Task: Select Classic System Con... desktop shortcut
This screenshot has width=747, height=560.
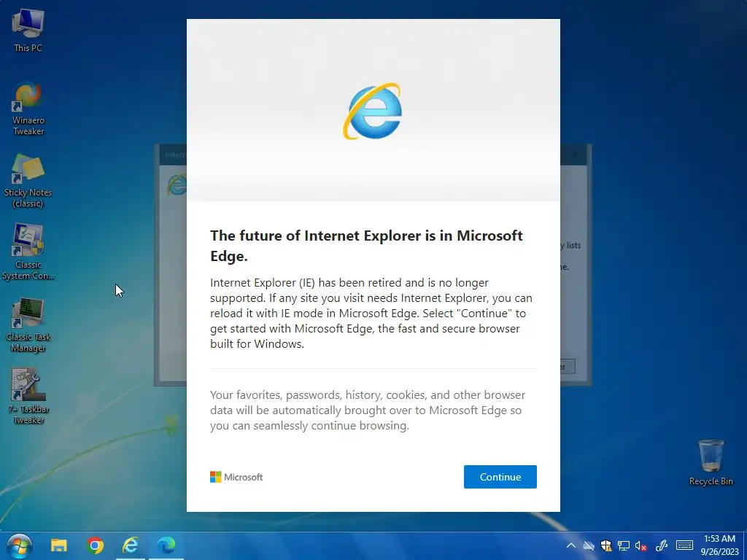Action: [x=28, y=252]
